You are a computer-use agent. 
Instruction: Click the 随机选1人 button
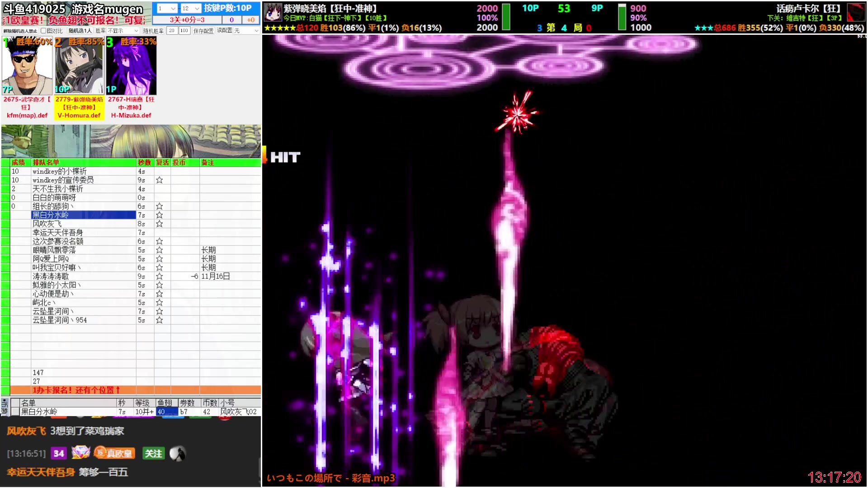click(80, 31)
